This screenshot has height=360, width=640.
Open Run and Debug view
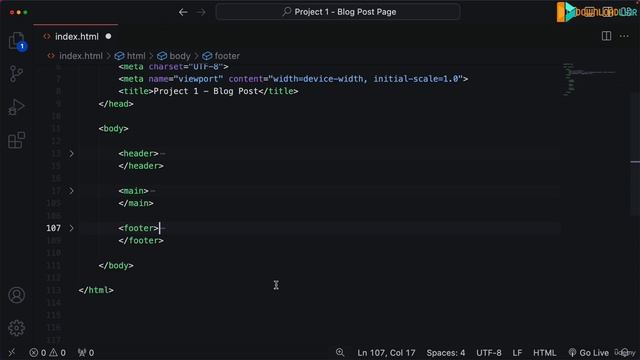click(16, 107)
